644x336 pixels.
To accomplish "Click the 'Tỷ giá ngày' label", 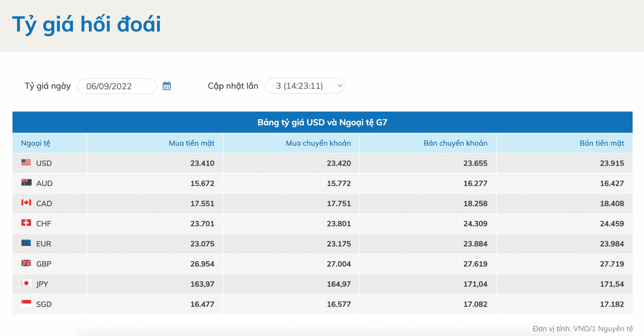I will click(48, 86).
